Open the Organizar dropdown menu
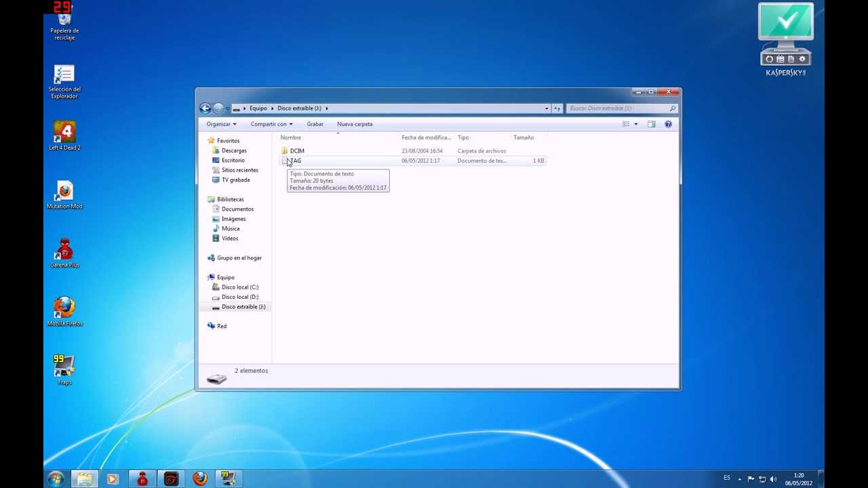Screen dimensions: 868x488 222,124
